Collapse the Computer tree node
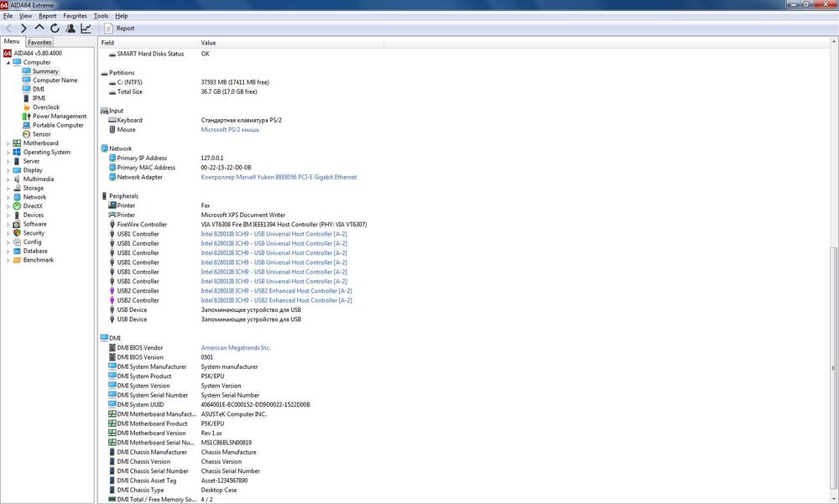The image size is (839, 504). (8, 63)
